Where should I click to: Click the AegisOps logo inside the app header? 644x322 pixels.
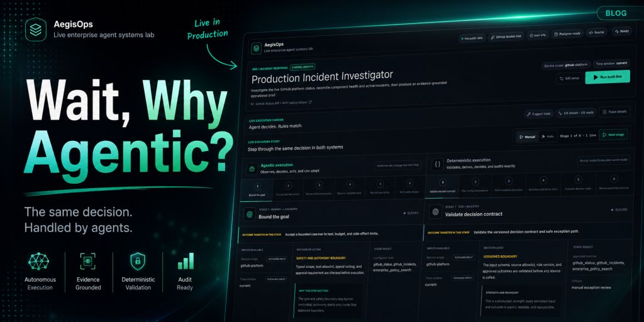[257, 48]
